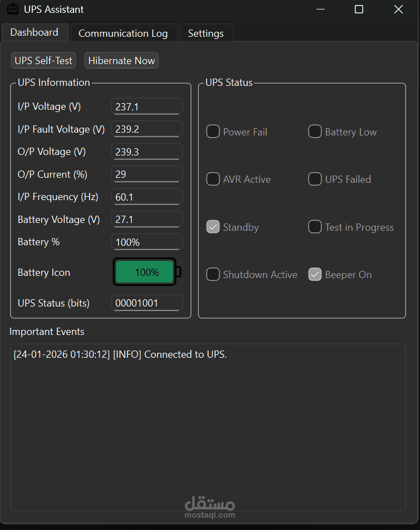Minimize the UPS Assistant window
Image resolution: width=420 pixels, height=530 pixels.
[320, 9]
